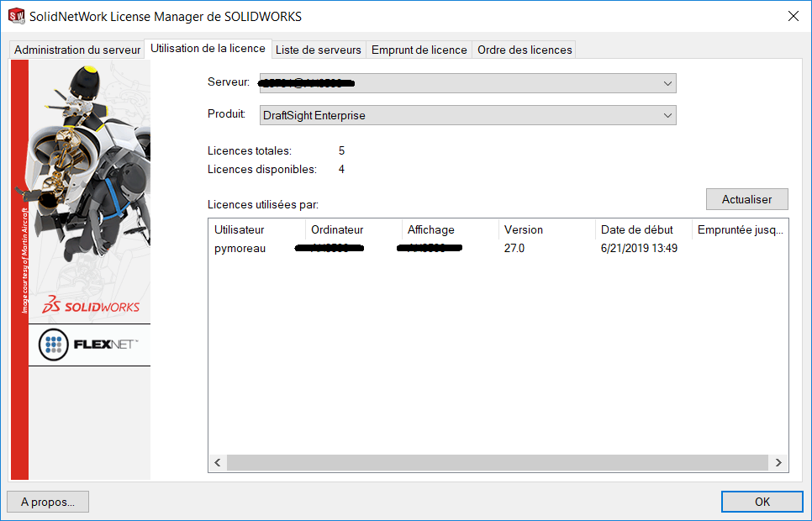Click the Licences totales value 5

(341, 150)
